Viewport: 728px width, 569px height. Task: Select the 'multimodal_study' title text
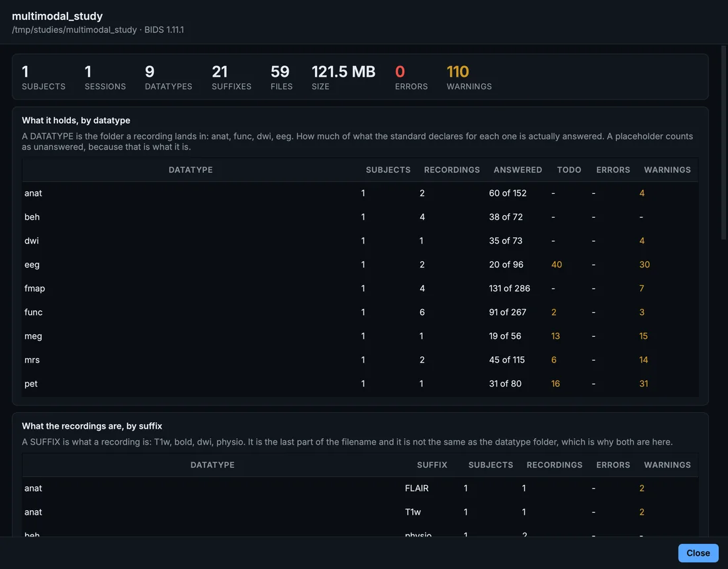coord(57,16)
